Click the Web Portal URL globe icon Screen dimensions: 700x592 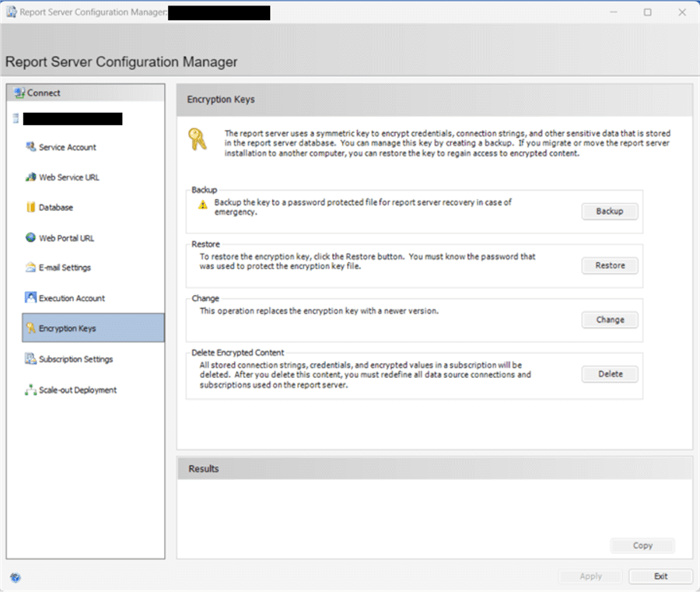(31, 237)
